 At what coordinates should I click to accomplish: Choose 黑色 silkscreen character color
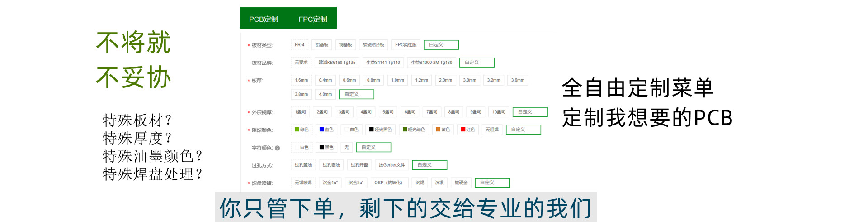[x=326, y=147]
